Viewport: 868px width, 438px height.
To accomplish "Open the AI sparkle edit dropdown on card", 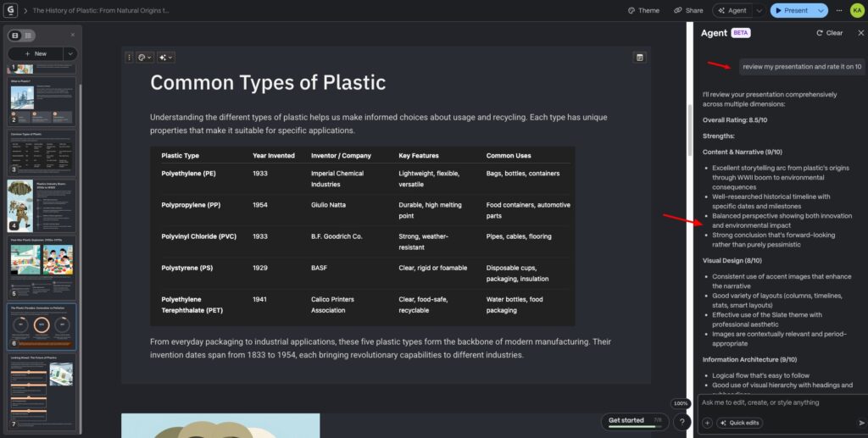I will click(x=165, y=58).
